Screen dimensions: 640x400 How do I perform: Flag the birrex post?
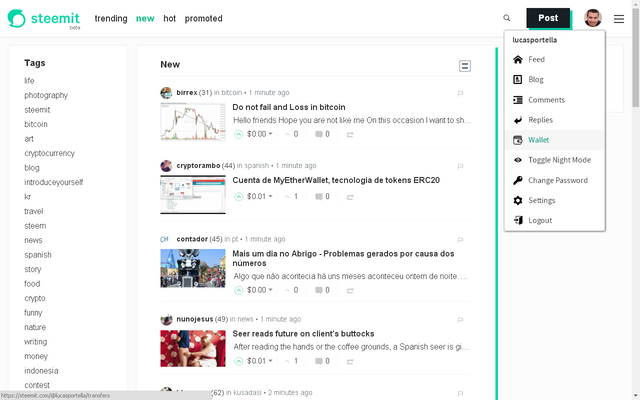[460, 93]
